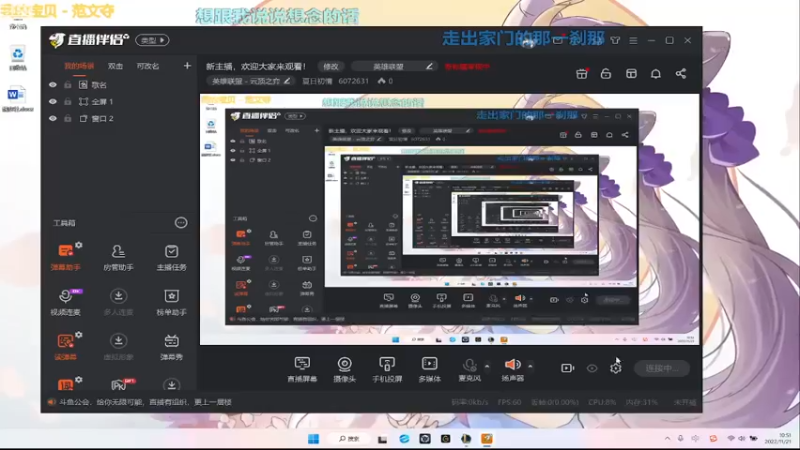
Task: Switch to the 可改名 scene tab
Action: point(148,66)
